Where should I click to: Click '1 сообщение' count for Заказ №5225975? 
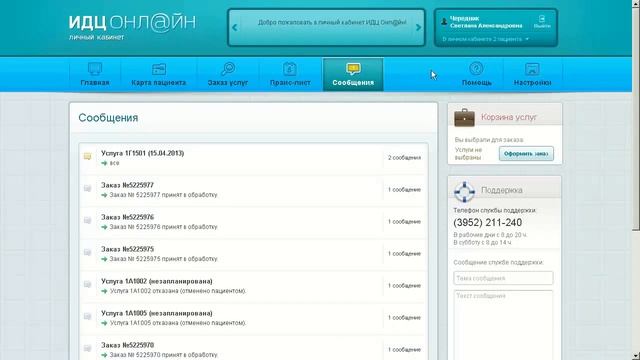click(x=404, y=254)
